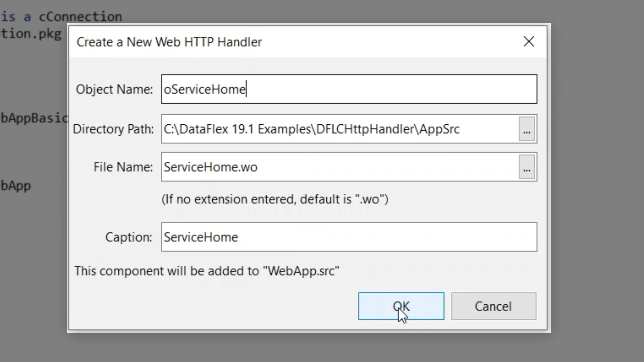Click the dialog title 'Create a New Web HTTP Handler'
Image resolution: width=644 pixels, height=362 pixels.
[x=169, y=42]
